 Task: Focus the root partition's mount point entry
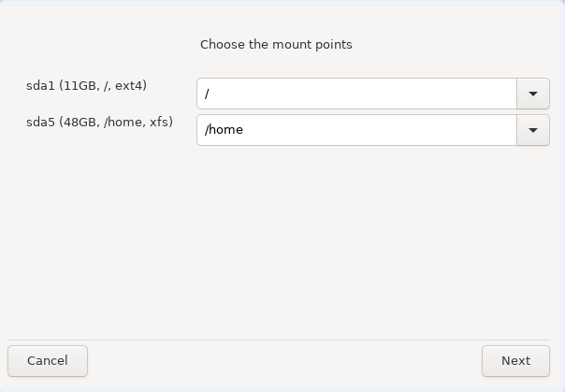click(x=356, y=94)
